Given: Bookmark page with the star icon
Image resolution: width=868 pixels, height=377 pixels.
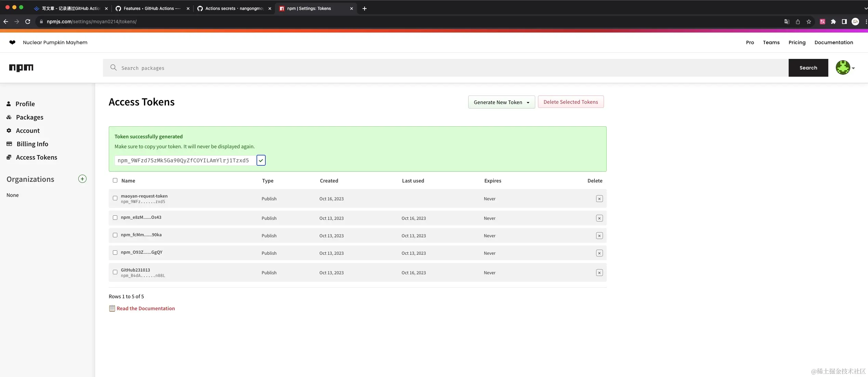Looking at the screenshot, I should pos(809,22).
